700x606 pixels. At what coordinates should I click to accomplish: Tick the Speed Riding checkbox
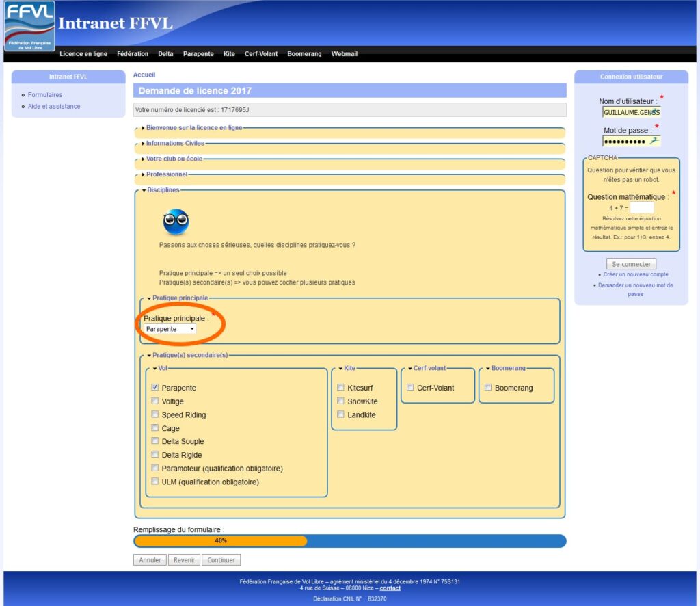click(x=155, y=414)
